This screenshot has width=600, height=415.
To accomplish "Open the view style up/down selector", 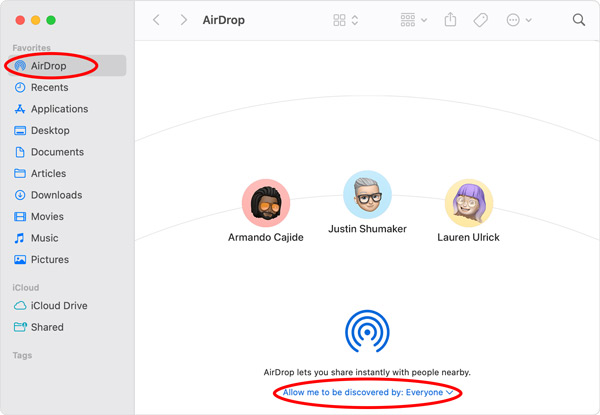I will (x=355, y=20).
